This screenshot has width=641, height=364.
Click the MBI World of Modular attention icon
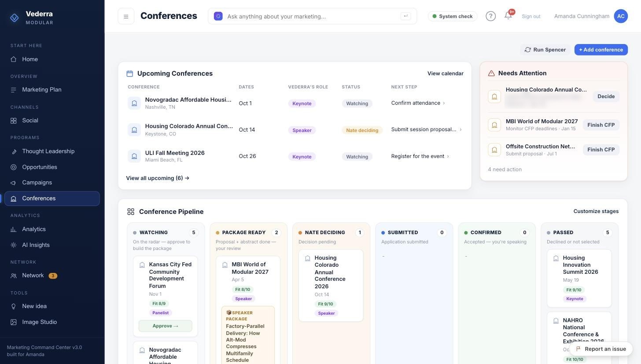point(494,125)
